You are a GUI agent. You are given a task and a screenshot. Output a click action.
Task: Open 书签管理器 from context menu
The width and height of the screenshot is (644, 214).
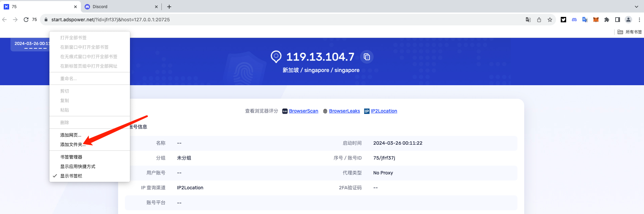tap(90, 157)
